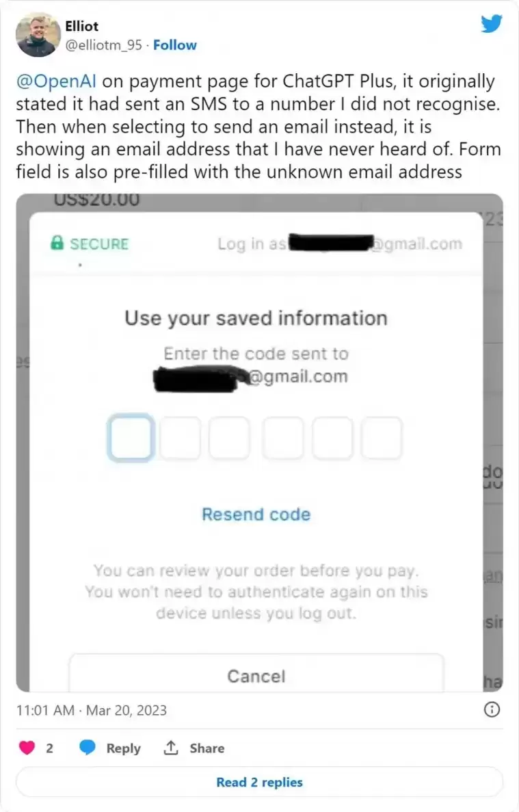Click the green SECURE lock icon
Viewport: 519px width, 812px height.
pos(57,242)
